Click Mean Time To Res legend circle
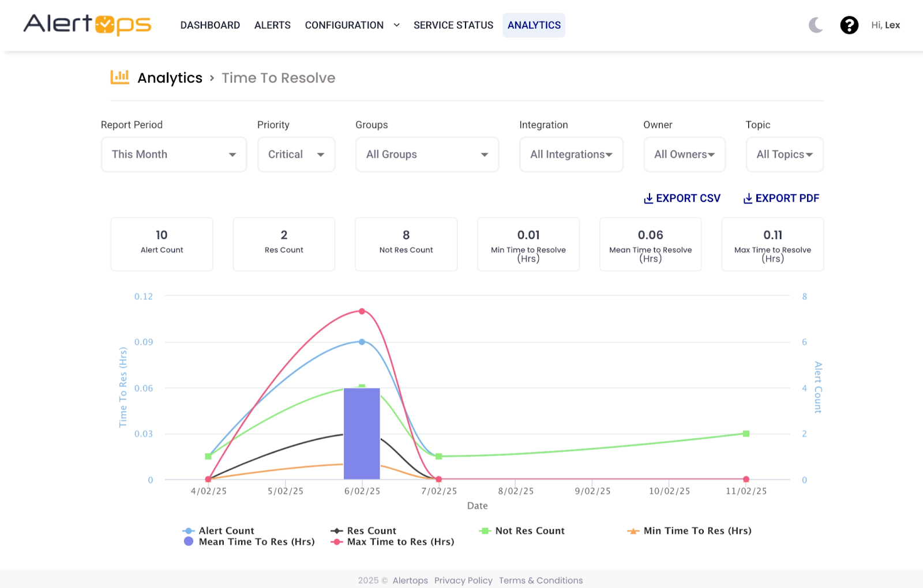The width and height of the screenshot is (923, 588). click(x=189, y=541)
